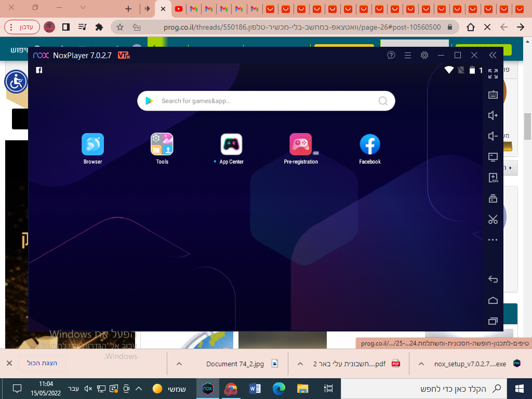Go to the Chrome home page
This screenshot has height=399, width=532.
click(x=471, y=27)
